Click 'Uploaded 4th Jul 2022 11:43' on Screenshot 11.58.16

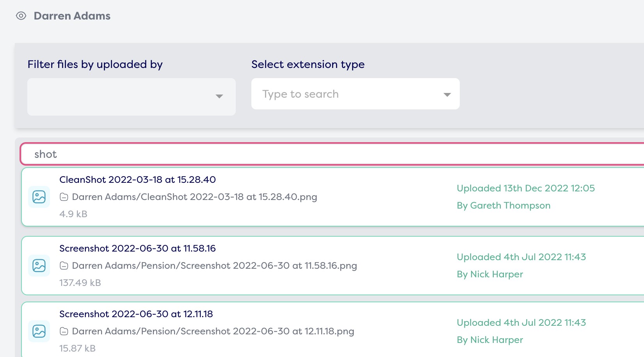[521, 257]
